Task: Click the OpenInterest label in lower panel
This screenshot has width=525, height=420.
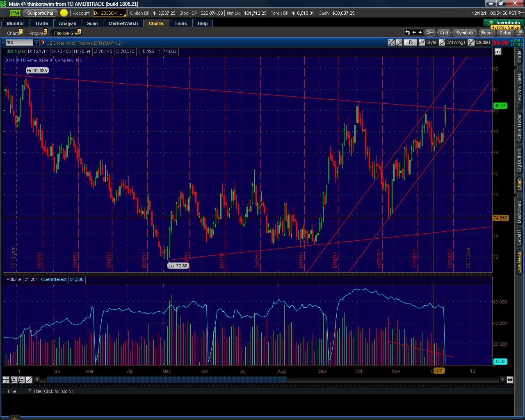Action: point(54,279)
